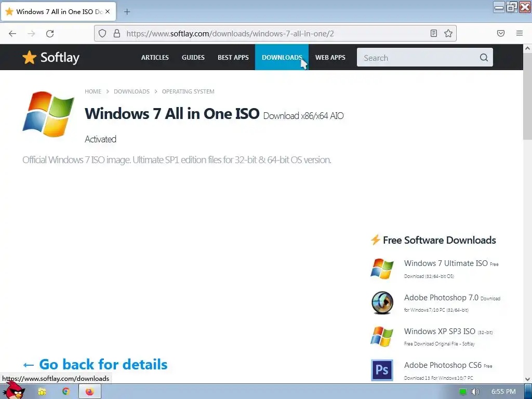Viewport: 532px width, 399px height.
Task: Open the ARTICLES nav menu
Action: tap(155, 57)
